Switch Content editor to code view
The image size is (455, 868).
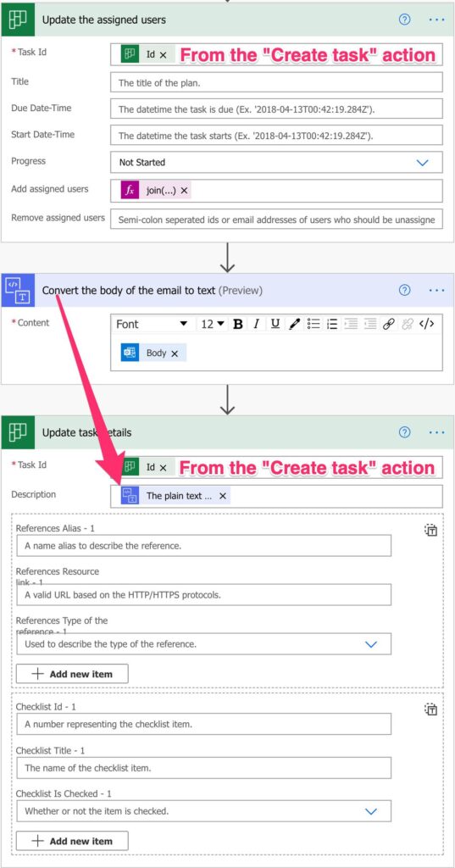click(x=426, y=325)
